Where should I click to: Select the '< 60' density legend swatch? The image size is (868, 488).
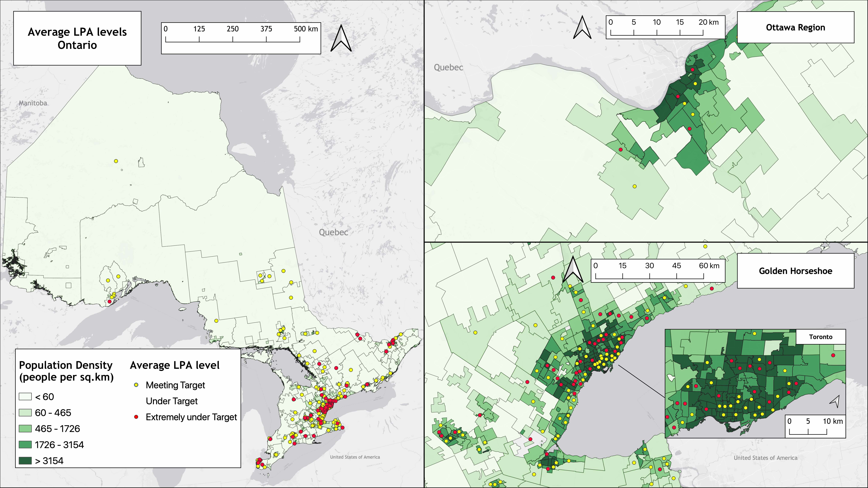click(x=25, y=397)
